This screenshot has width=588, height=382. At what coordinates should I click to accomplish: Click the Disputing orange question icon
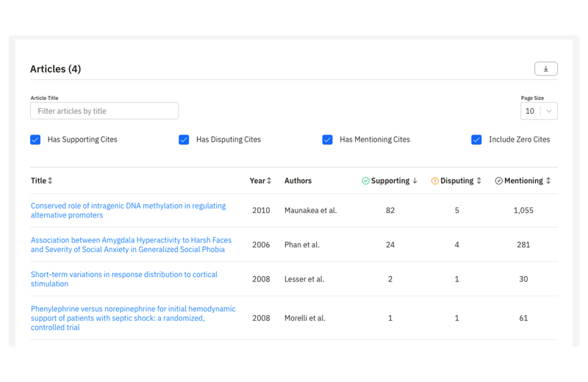(x=434, y=181)
